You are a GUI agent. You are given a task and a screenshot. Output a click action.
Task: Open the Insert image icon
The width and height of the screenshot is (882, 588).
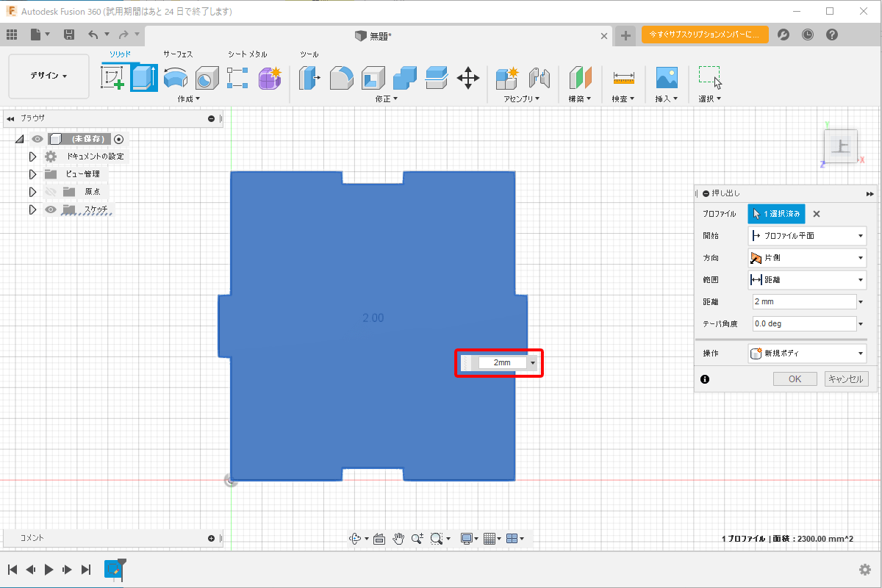click(x=667, y=77)
